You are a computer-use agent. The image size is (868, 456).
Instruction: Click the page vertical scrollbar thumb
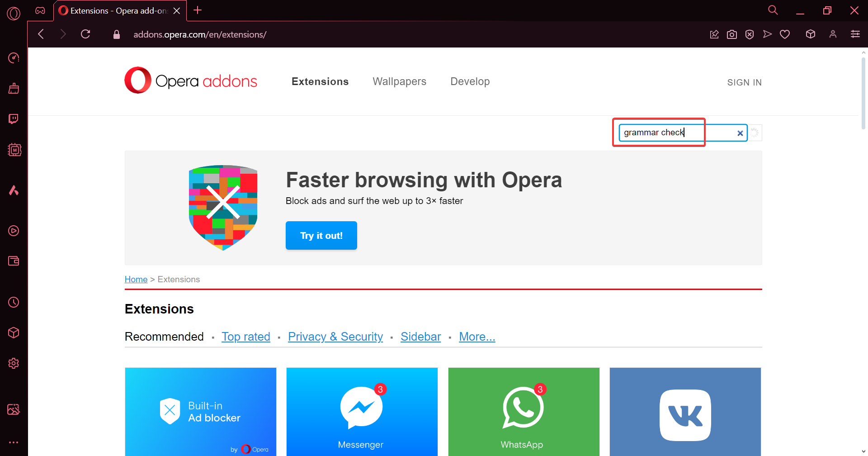(x=863, y=93)
